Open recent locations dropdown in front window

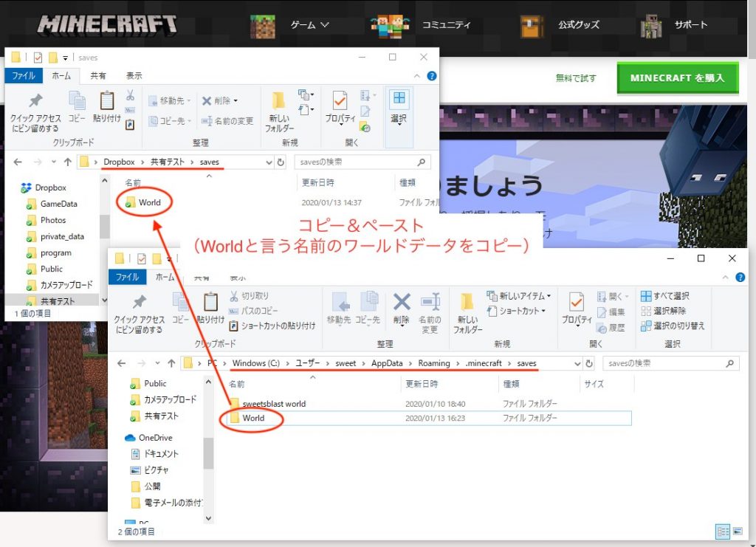(x=157, y=363)
